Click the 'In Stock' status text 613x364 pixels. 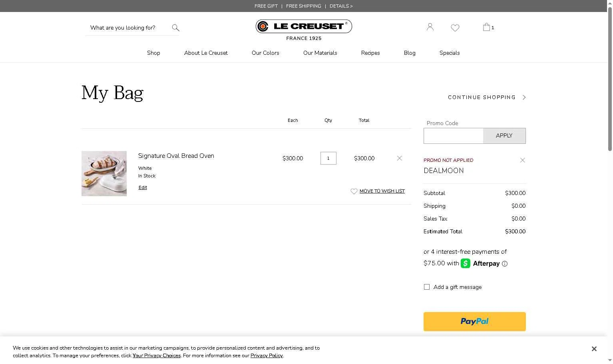point(147,176)
